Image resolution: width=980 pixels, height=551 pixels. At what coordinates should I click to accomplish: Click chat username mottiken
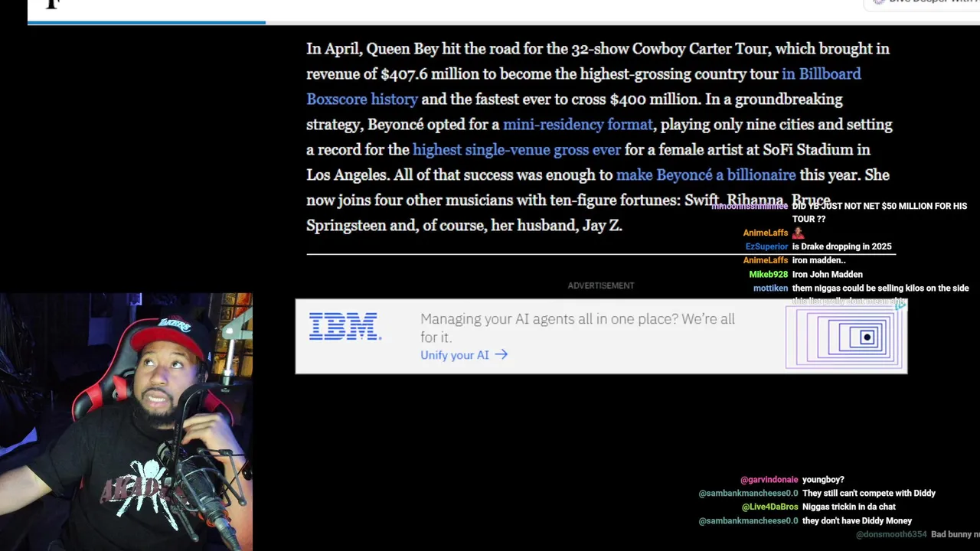point(770,288)
